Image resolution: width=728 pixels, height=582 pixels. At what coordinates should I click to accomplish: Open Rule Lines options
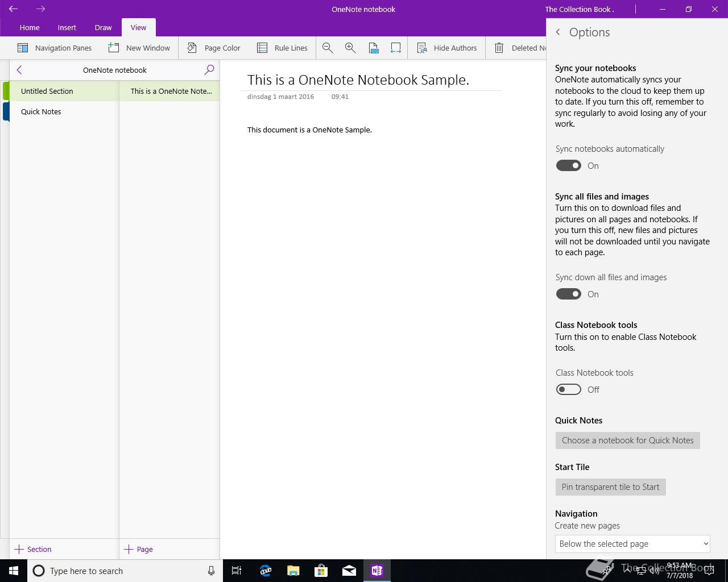[x=282, y=48]
